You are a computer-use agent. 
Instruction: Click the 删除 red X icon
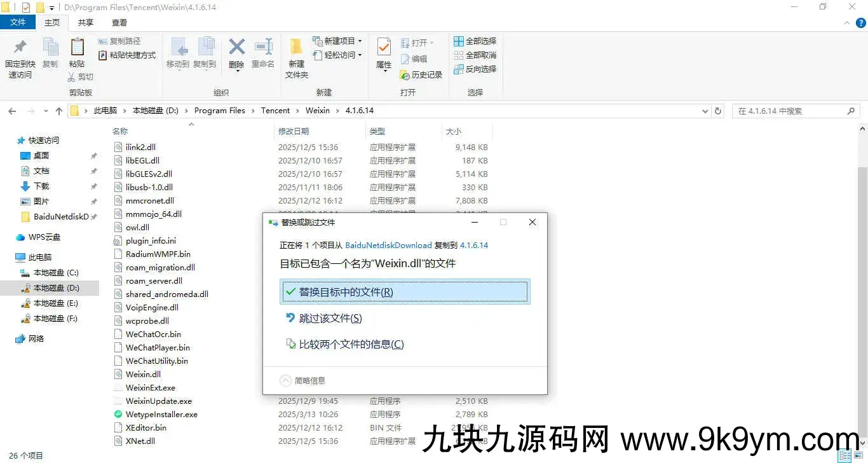[236, 47]
